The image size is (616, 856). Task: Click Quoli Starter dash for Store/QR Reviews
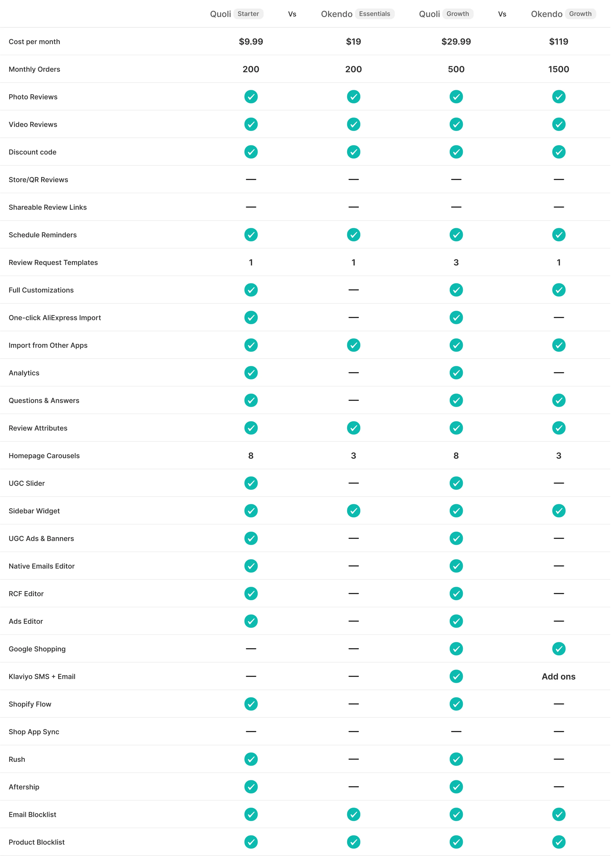(x=251, y=179)
